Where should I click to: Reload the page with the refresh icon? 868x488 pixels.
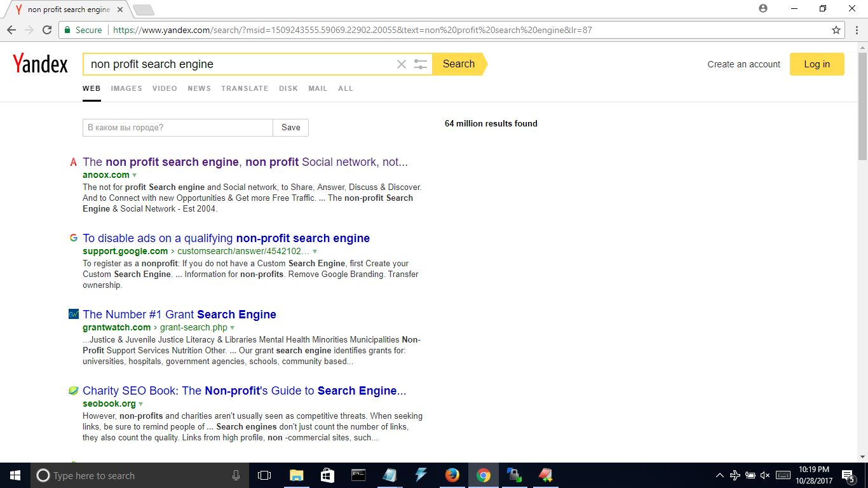pos(47,30)
